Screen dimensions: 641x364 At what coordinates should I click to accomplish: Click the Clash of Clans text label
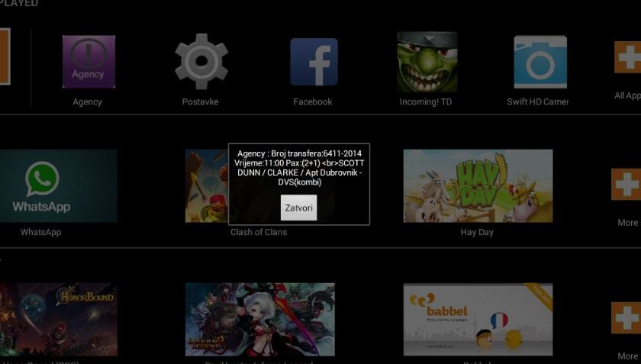[259, 232]
